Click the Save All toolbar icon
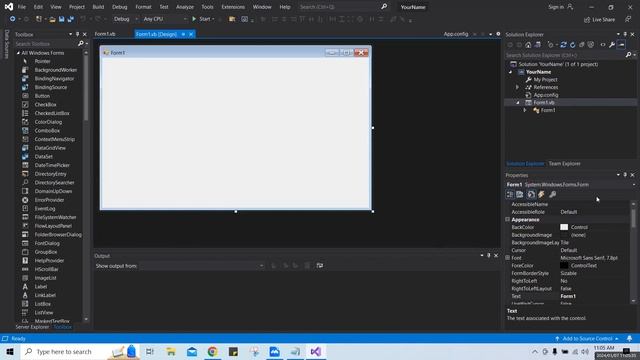Viewport: 640px width, 360px height. click(71, 19)
